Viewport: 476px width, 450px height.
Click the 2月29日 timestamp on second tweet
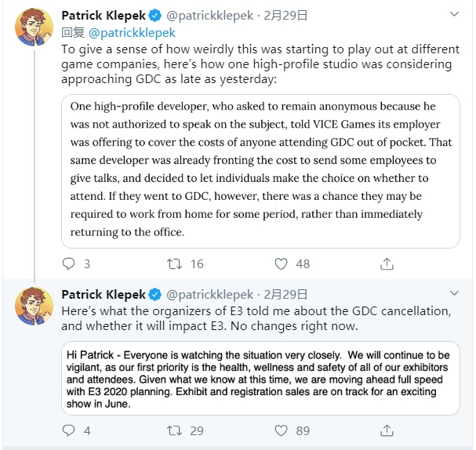(286, 295)
